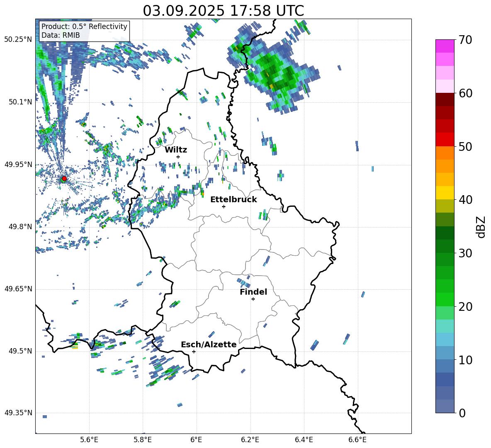
Task: Click the colorbar tick label 40
Action: pos(465,200)
